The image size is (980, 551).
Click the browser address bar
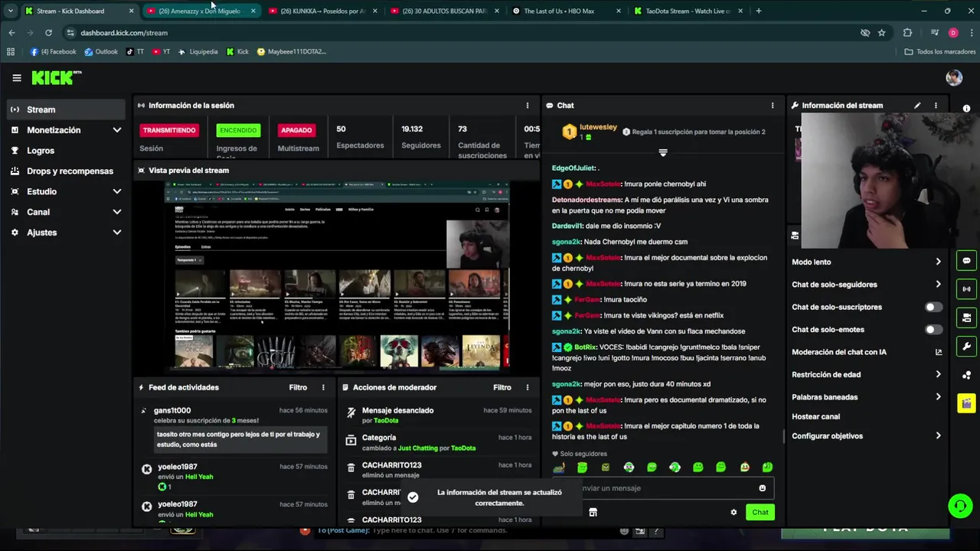pos(459,33)
